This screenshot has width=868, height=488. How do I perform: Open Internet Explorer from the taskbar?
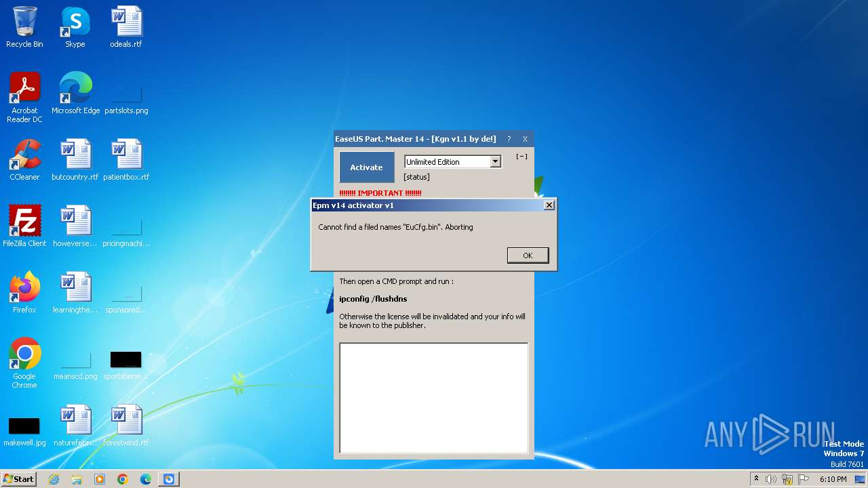[54, 479]
